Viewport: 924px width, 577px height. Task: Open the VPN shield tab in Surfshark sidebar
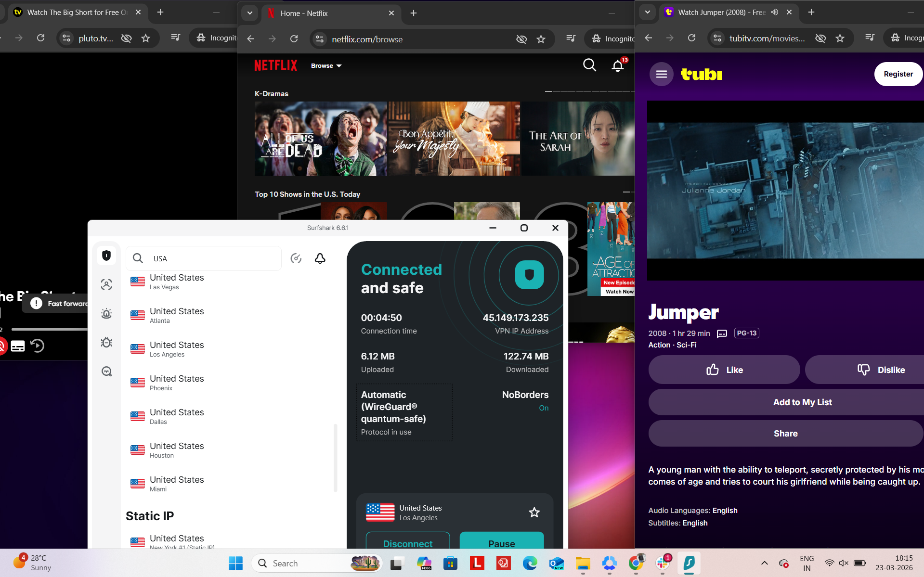pos(106,256)
